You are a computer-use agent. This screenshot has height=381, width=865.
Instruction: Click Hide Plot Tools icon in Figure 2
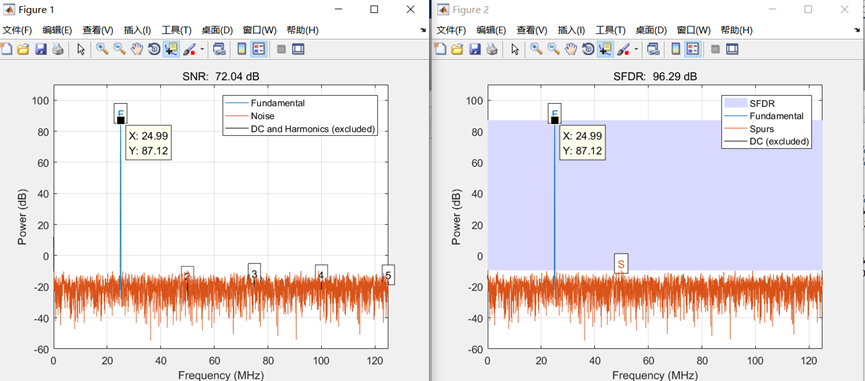pos(716,50)
